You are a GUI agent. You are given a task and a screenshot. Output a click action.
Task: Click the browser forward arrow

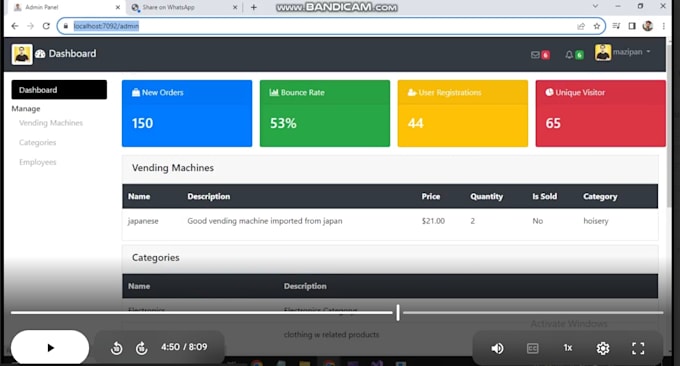pyautogui.click(x=30, y=26)
